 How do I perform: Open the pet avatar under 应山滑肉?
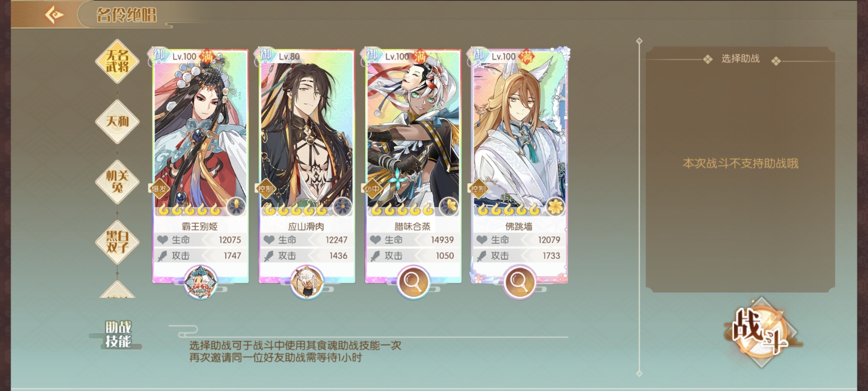coord(306,282)
